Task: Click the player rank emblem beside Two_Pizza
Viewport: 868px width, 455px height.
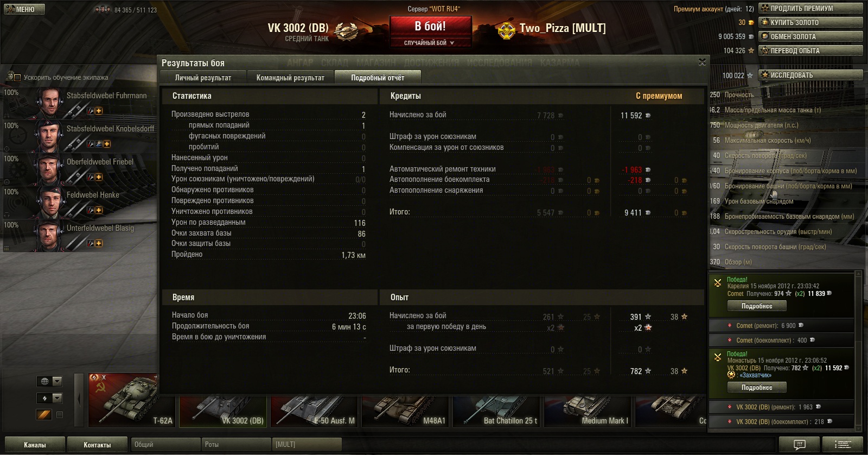Action: [507, 30]
